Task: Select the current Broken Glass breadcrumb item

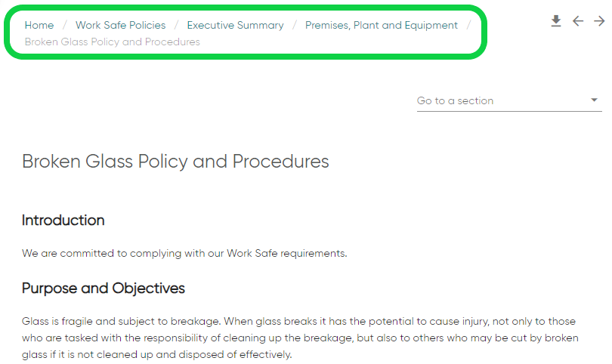Action: tap(113, 42)
